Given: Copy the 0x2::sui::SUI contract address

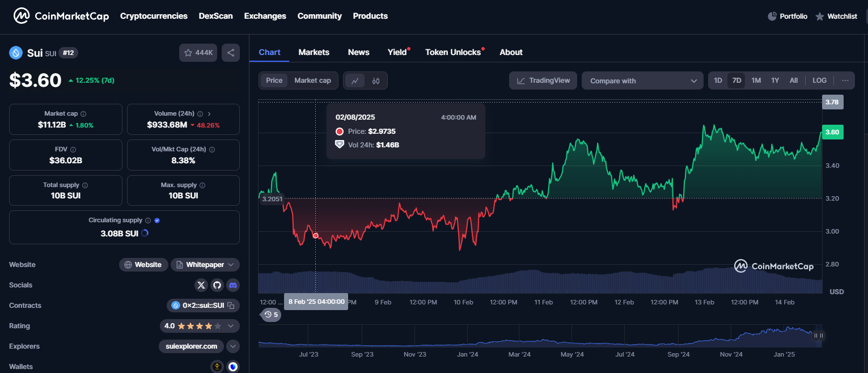Looking at the screenshot, I should (x=231, y=306).
